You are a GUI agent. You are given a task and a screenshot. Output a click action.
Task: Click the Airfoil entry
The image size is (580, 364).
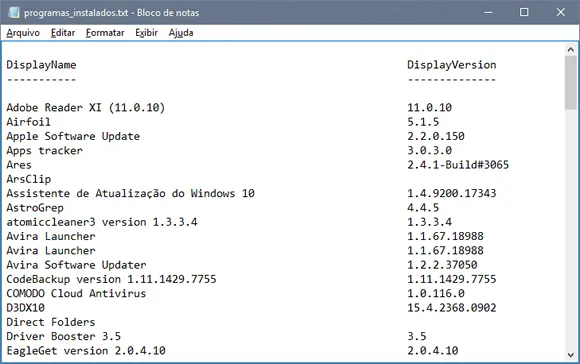point(28,122)
